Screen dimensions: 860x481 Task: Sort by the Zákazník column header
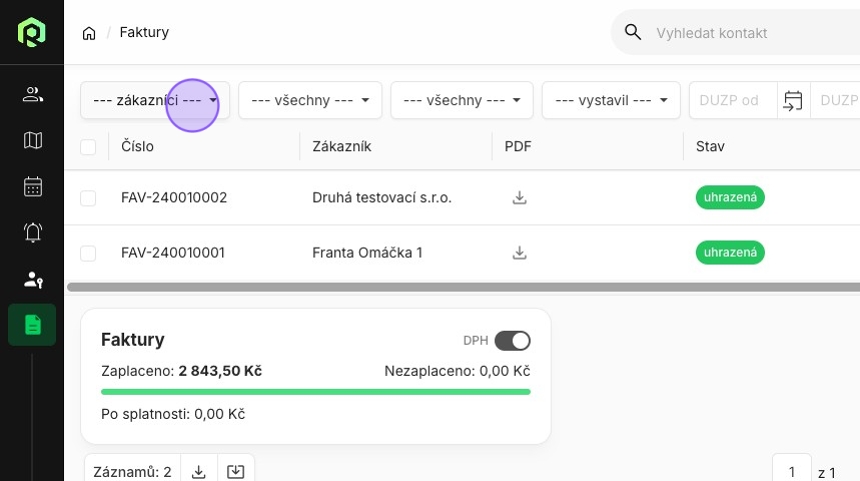point(342,147)
